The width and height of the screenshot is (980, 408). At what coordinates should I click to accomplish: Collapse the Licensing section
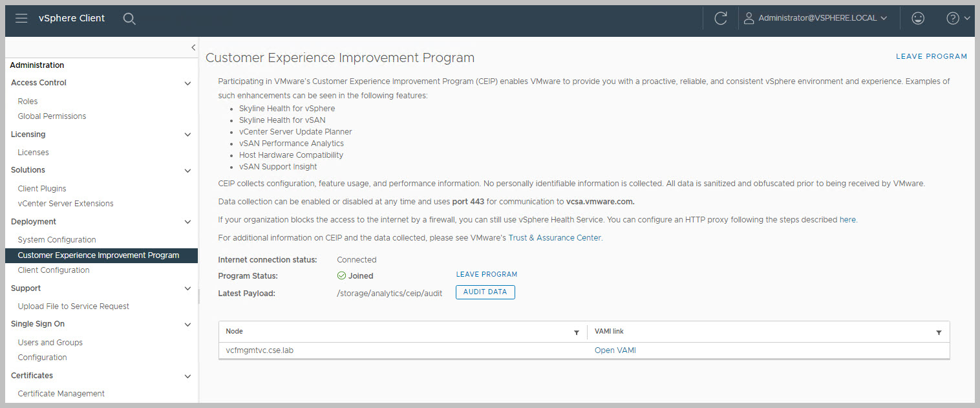[x=187, y=135]
